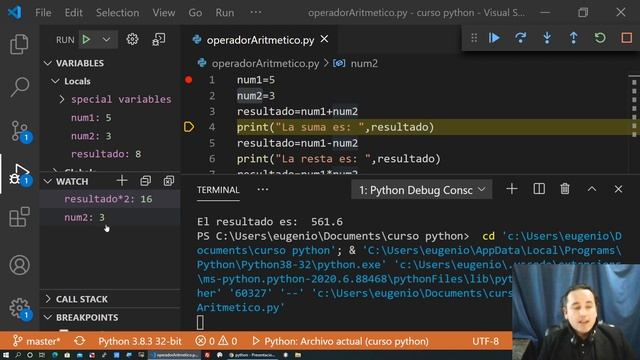Image resolution: width=640 pixels, height=360 pixels.
Task: Close the operadorAritmetico.py tab
Action: point(324,39)
